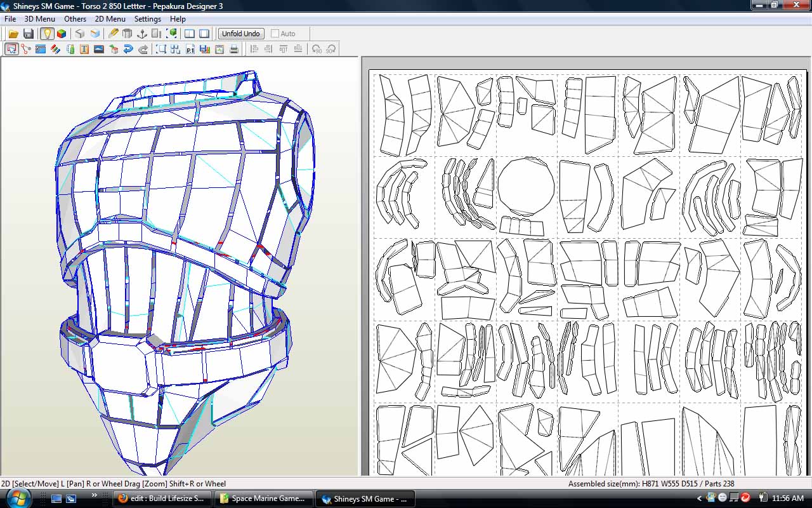This screenshot has height=508, width=812.
Task: Click the second rotate 90 degrees icon
Action: [x=331, y=49]
